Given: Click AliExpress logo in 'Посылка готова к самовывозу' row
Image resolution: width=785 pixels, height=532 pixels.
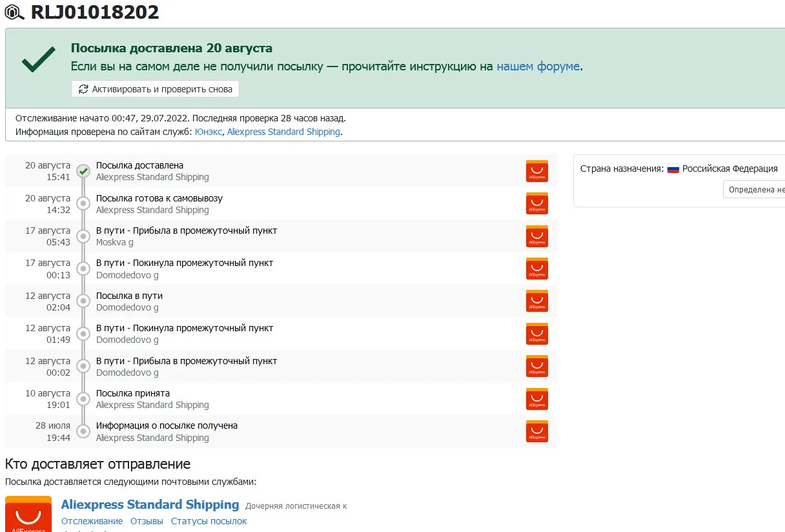Looking at the screenshot, I should (x=536, y=203).
